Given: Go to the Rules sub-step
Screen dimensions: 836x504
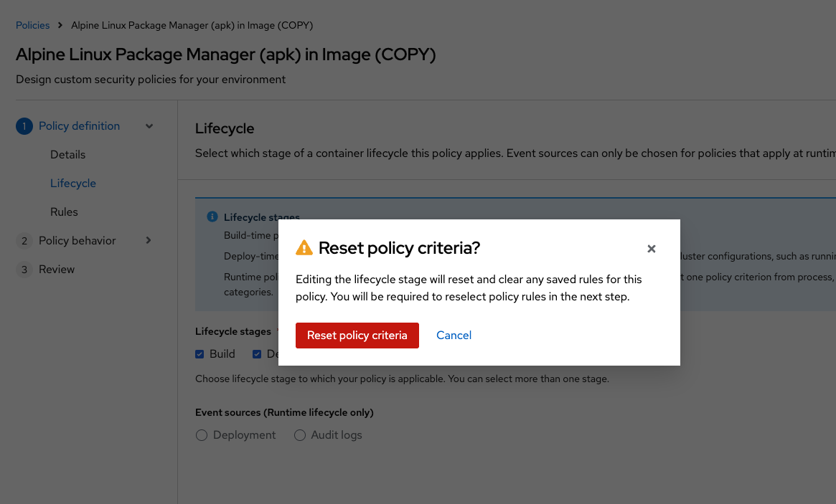Looking at the screenshot, I should (64, 212).
